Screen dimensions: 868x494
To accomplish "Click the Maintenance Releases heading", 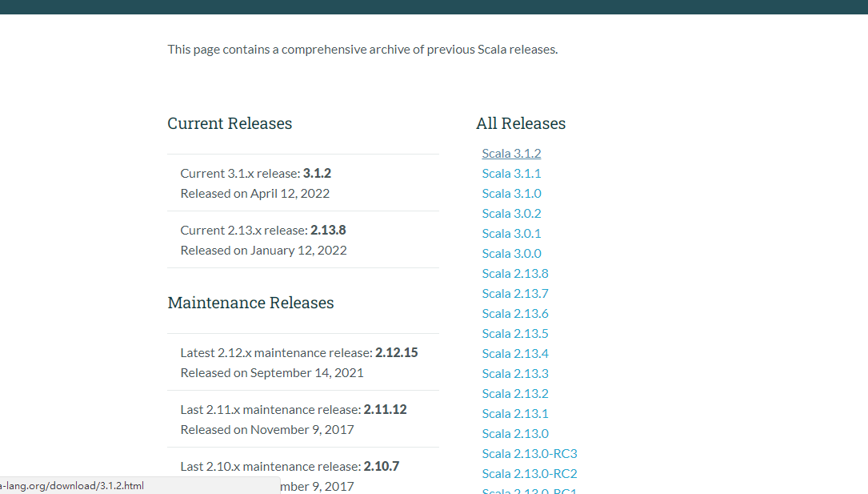I will 250,303.
